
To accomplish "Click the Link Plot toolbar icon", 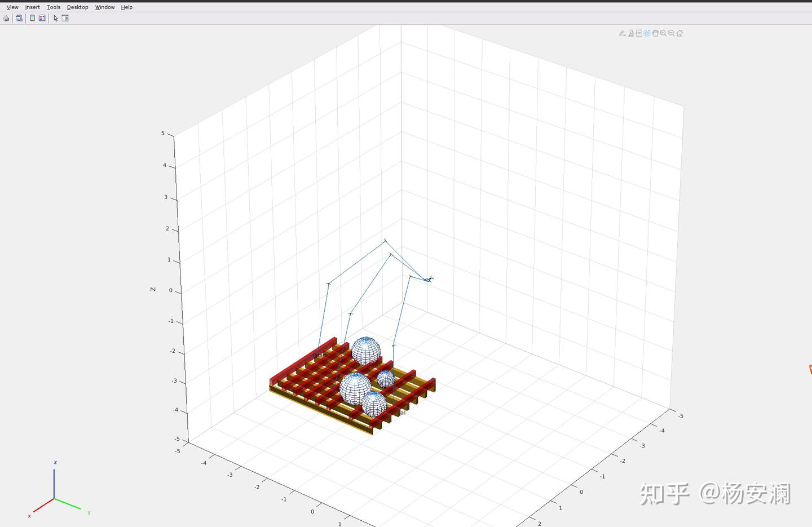I will 19,18.
